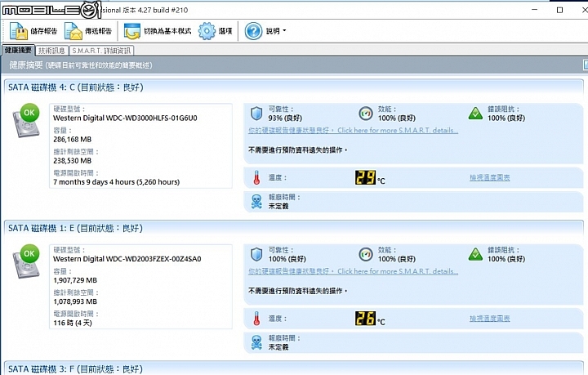
Task: Click reliability value 93% (良好)
Action: [285, 118]
